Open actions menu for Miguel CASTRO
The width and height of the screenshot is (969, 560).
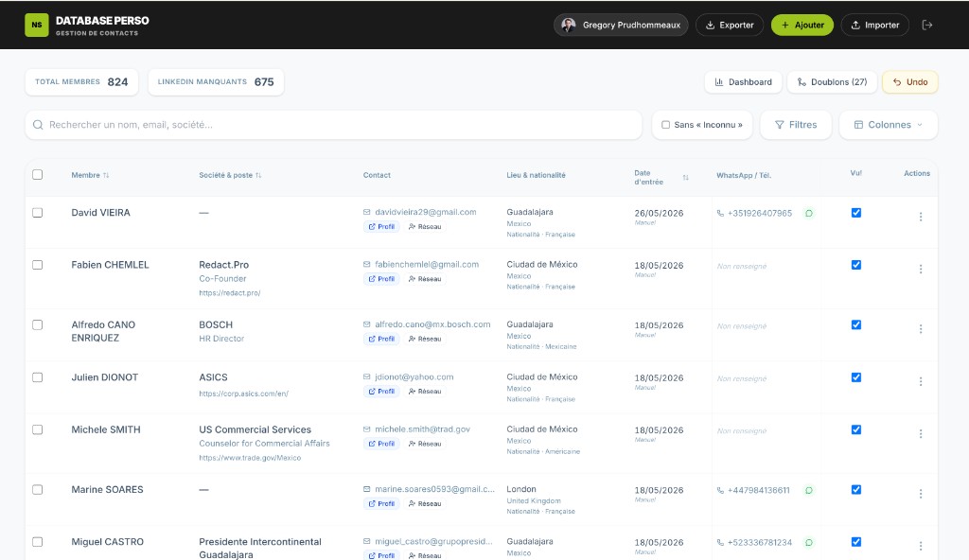point(920,546)
